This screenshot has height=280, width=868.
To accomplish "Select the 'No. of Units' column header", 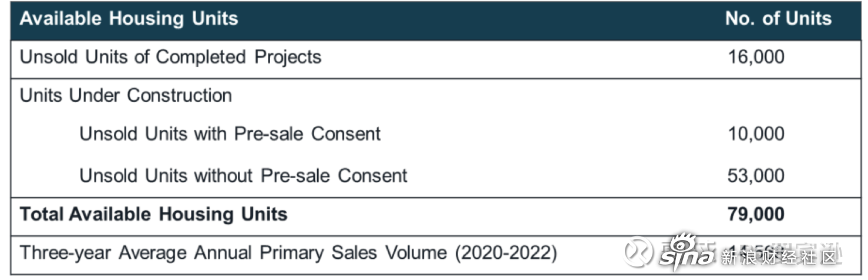I will coord(778,19).
